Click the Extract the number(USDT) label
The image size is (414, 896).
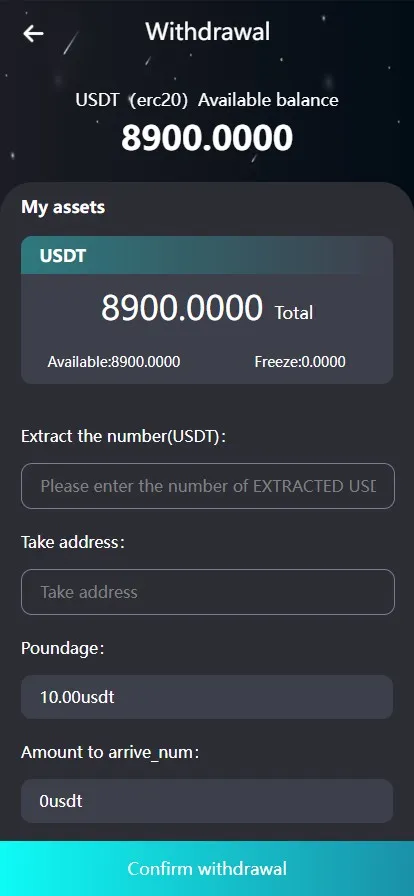[124, 437]
